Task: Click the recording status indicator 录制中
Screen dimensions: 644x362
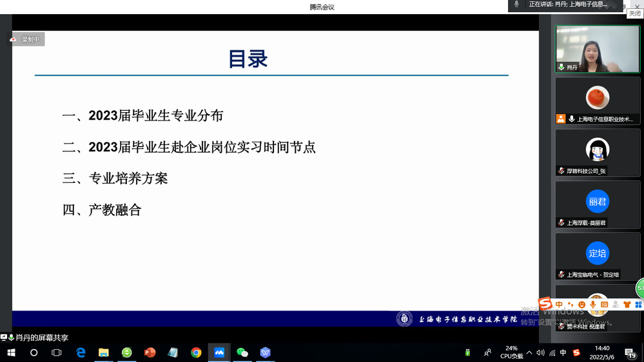Action: pyautogui.click(x=26, y=39)
